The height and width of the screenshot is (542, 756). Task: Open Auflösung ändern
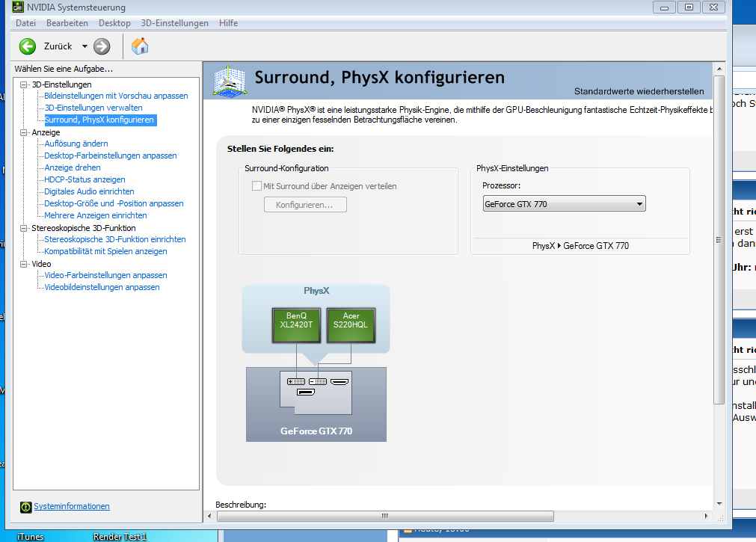pyautogui.click(x=76, y=144)
